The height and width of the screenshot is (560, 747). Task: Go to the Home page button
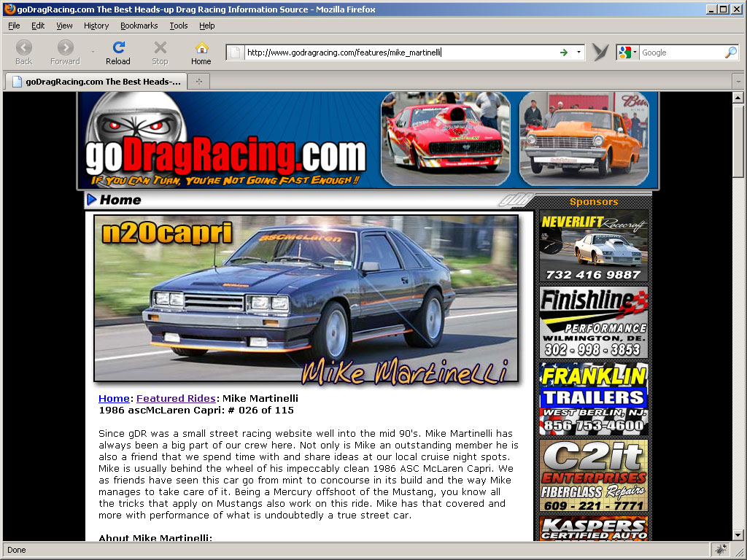click(x=201, y=52)
